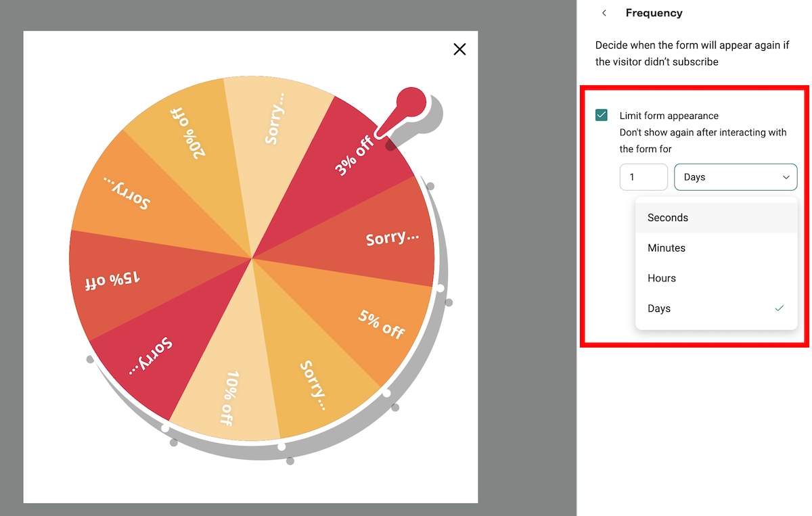
Task: Uncheck the Limit form appearance checkbox
Action: click(x=601, y=115)
